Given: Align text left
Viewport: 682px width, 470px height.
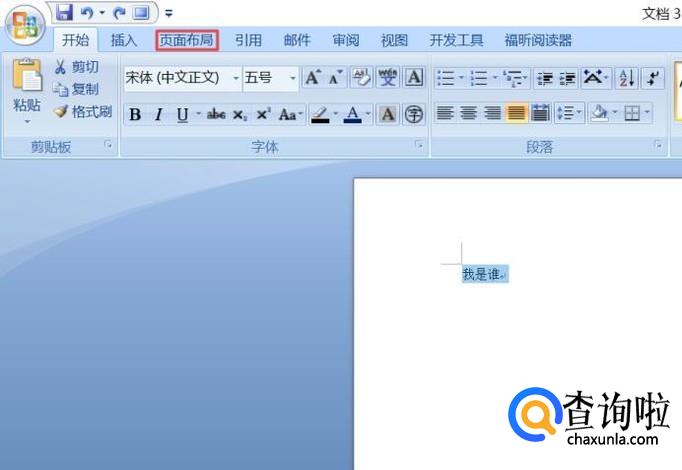Looking at the screenshot, I should (445, 113).
